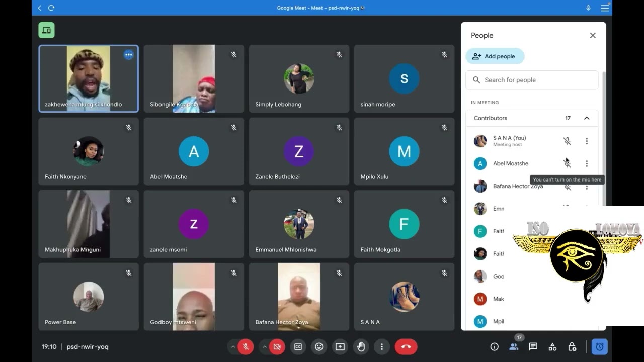
Task: Click the back arrow in the title bar
Action: point(40,8)
